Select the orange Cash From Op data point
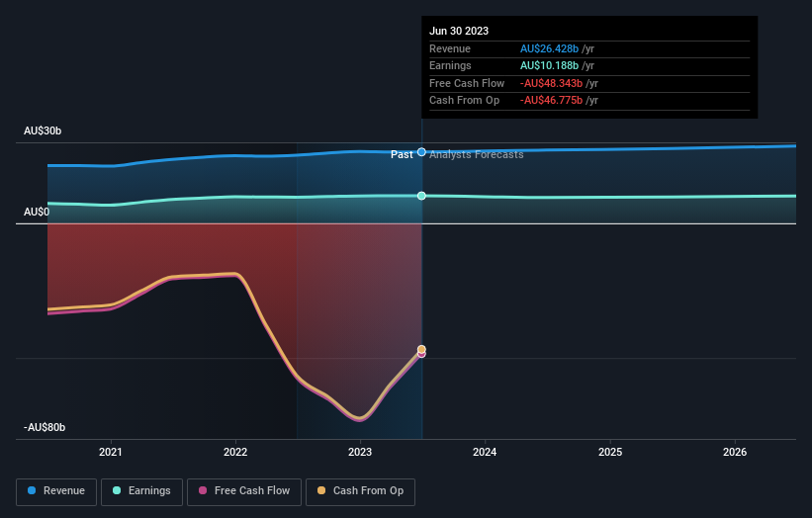The image size is (812, 518). click(x=421, y=349)
